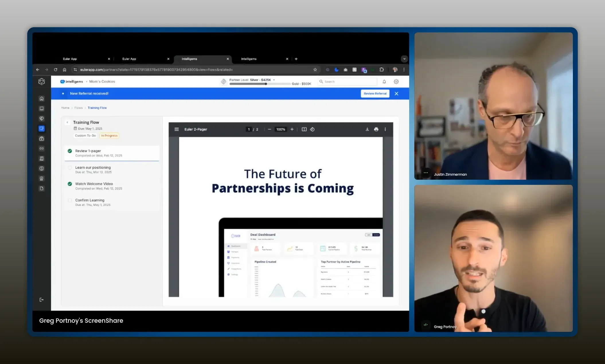
Task: Click the partner level progress slider
Action: 259,84
